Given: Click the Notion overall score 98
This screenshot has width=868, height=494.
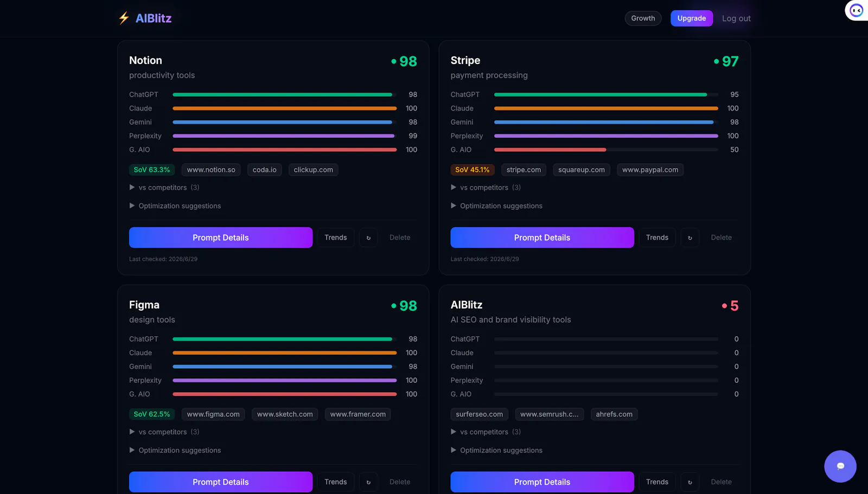Looking at the screenshot, I should click(x=408, y=61).
